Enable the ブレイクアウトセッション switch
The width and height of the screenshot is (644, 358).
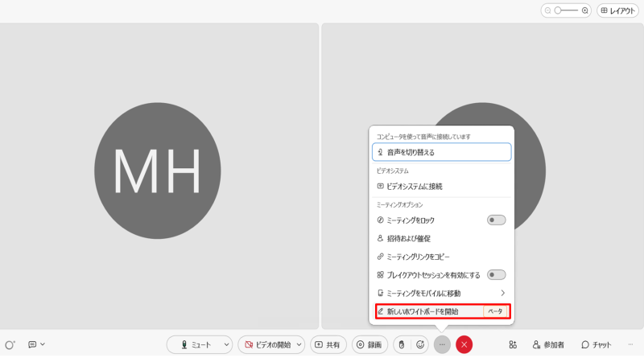coord(497,274)
